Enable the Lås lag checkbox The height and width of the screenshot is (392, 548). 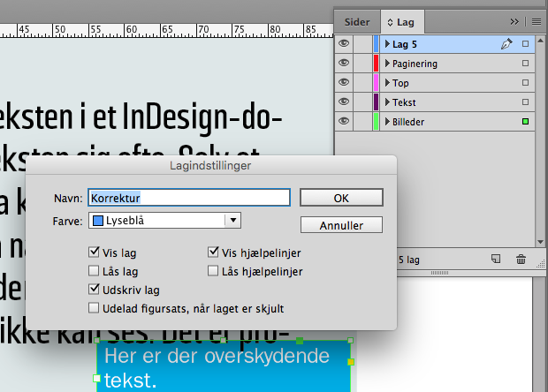click(95, 271)
